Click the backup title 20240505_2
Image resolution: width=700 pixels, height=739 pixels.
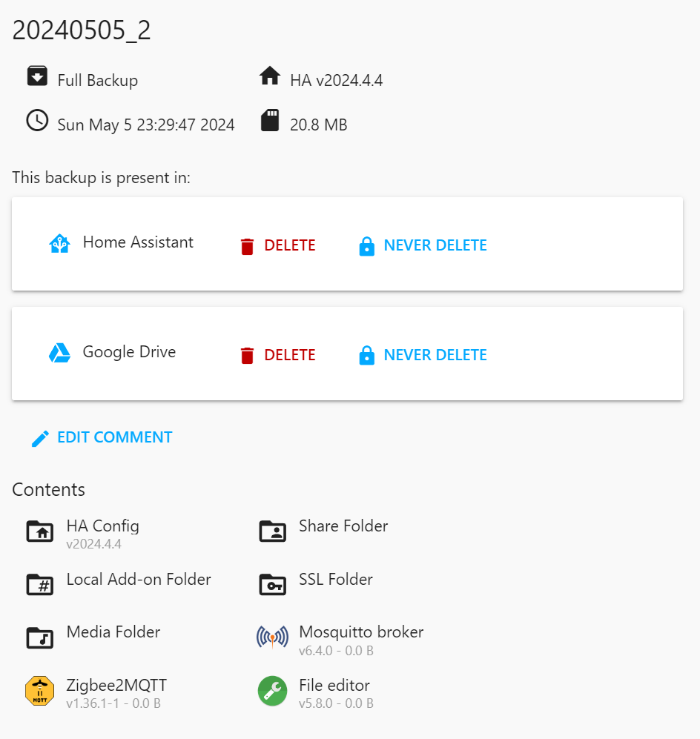(81, 30)
